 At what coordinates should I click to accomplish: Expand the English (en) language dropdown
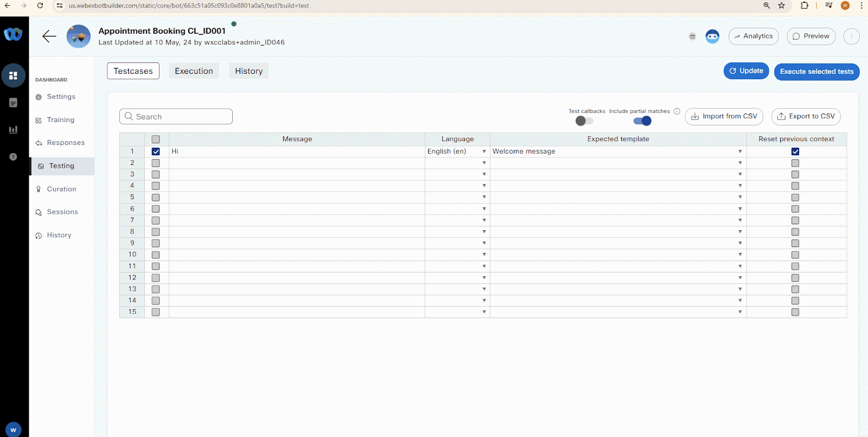coord(484,151)
